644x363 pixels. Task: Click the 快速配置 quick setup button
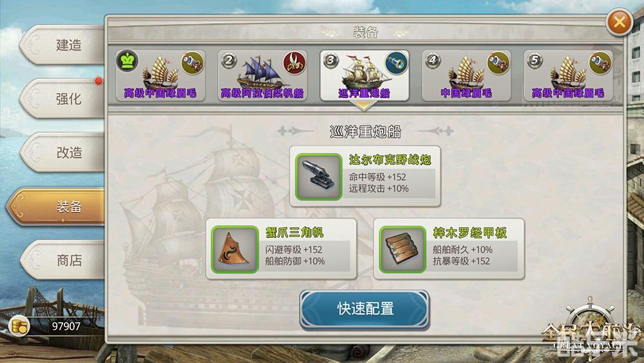coord(365,309)
